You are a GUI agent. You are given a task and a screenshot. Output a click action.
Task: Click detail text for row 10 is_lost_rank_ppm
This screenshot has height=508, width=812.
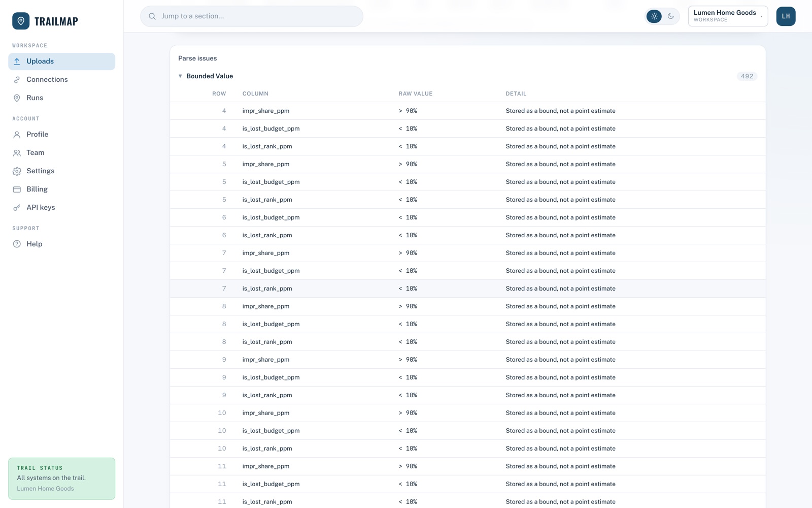pos(561,449)
